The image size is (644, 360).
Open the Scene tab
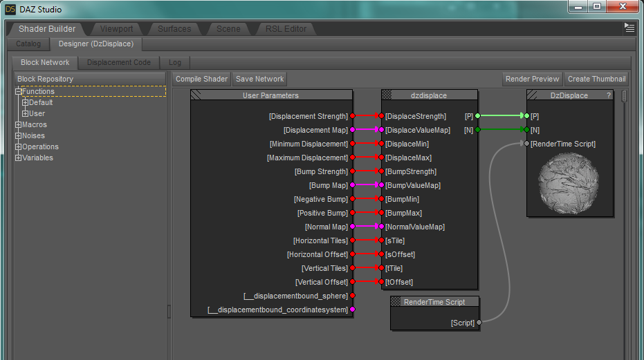228,29
